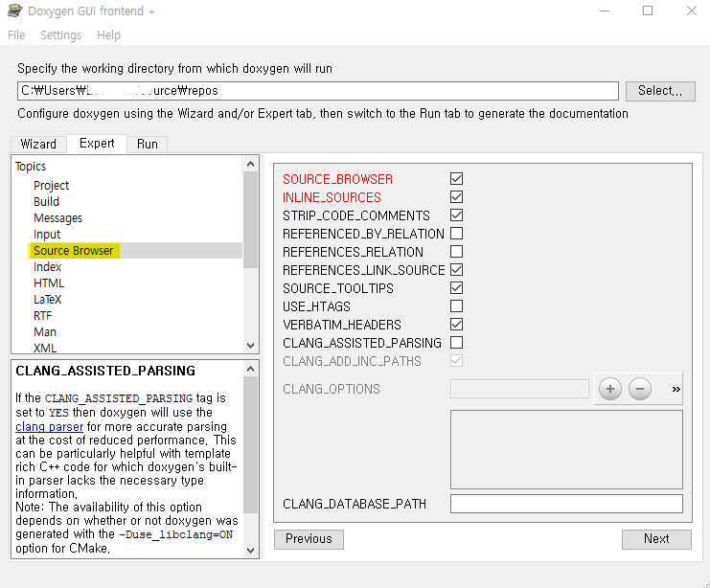Open the clang parser link
This screenshot has height=588, width=710.
pos(50,426)
